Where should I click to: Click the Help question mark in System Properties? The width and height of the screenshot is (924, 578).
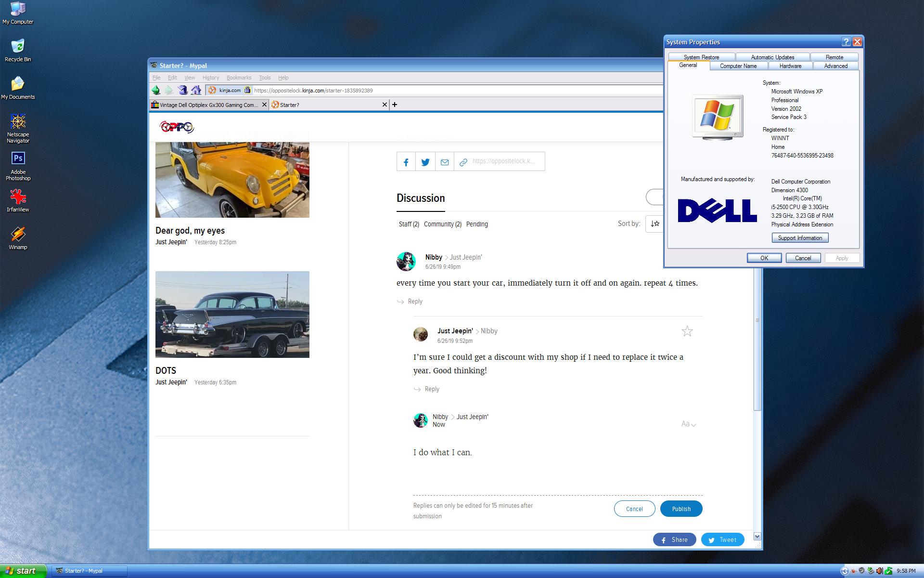[846, 42]
